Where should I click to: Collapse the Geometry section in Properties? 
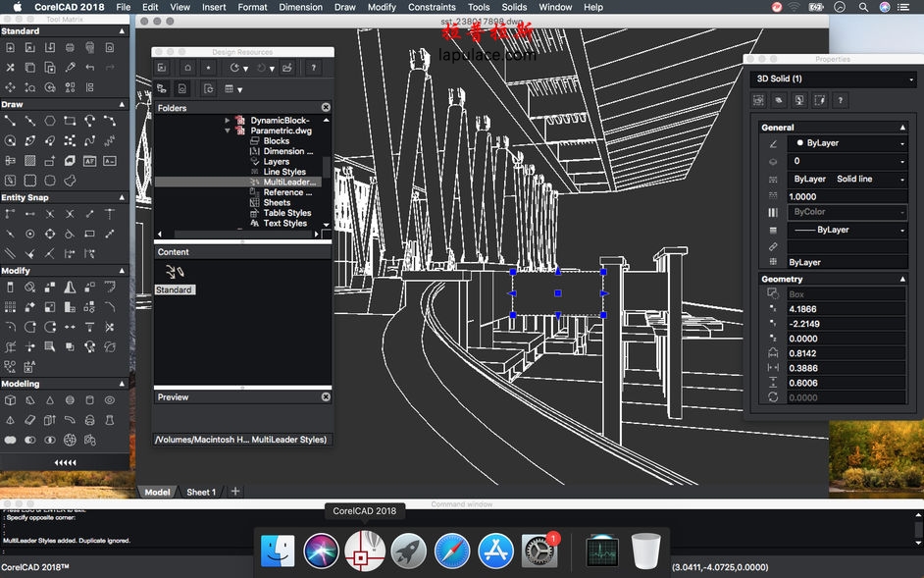(904, 279)
